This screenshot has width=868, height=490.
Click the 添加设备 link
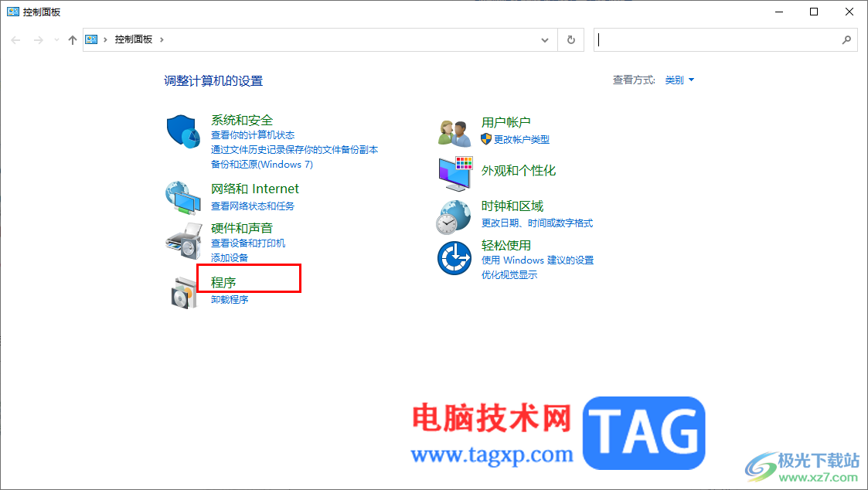point(230,258)
